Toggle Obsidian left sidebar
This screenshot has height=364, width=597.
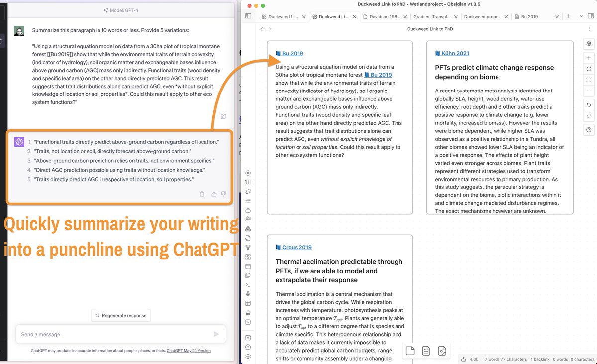(248, 16)
